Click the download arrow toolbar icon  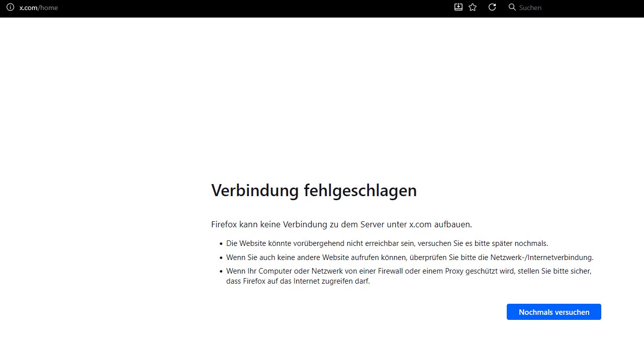[x=458, y=7]
